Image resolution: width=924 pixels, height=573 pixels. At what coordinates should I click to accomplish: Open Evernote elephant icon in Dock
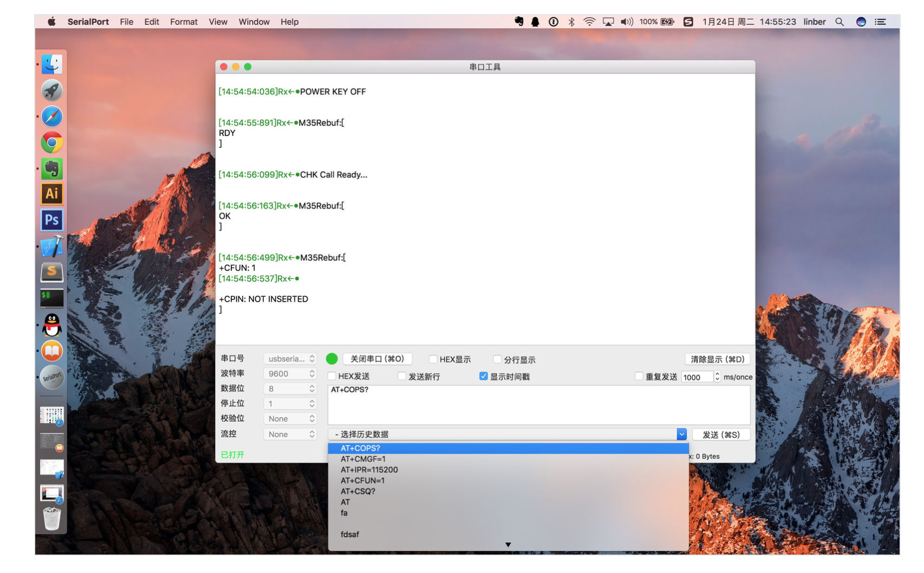52,168
